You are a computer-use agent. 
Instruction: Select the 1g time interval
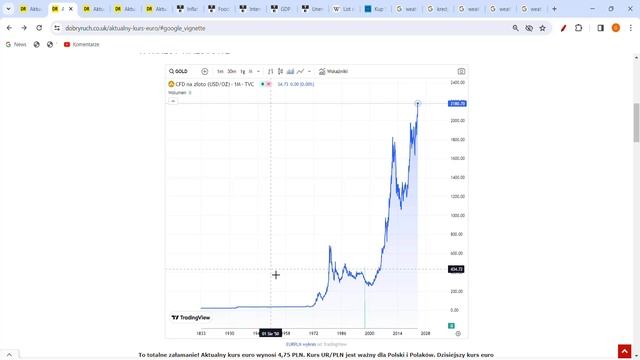(242, 71)
